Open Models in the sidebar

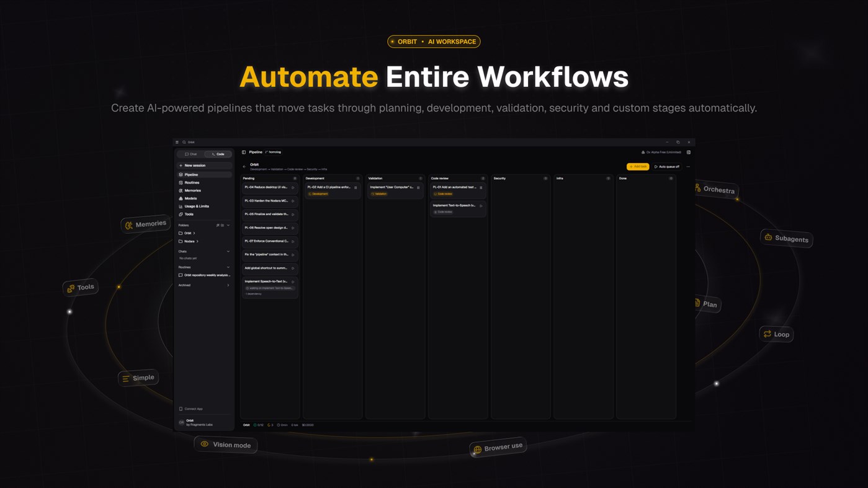tap(204, 198)
